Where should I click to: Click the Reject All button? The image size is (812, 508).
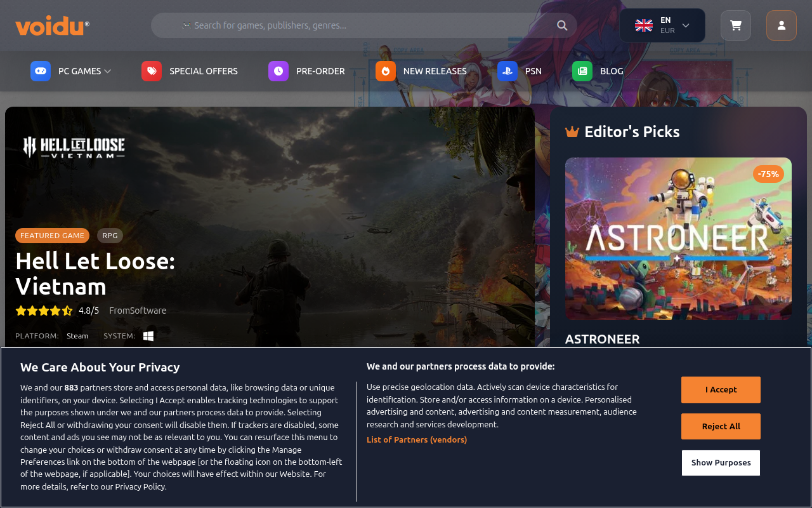721,426
